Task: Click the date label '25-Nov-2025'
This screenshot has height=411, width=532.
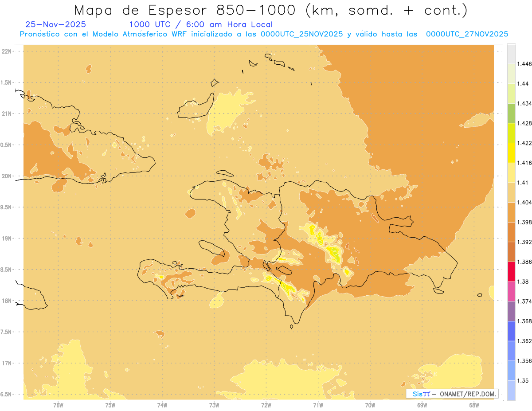Action: point(56,24)
